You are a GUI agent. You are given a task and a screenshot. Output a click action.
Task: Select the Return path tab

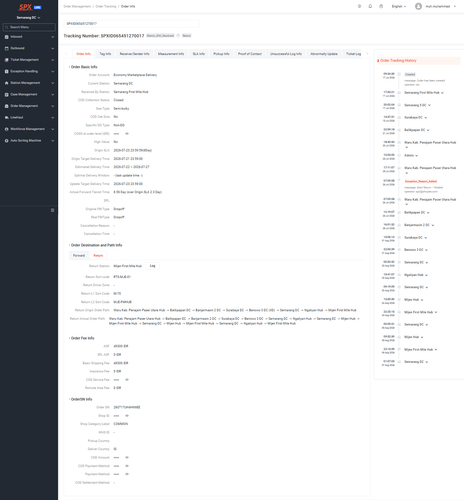(x=98, y=256)
